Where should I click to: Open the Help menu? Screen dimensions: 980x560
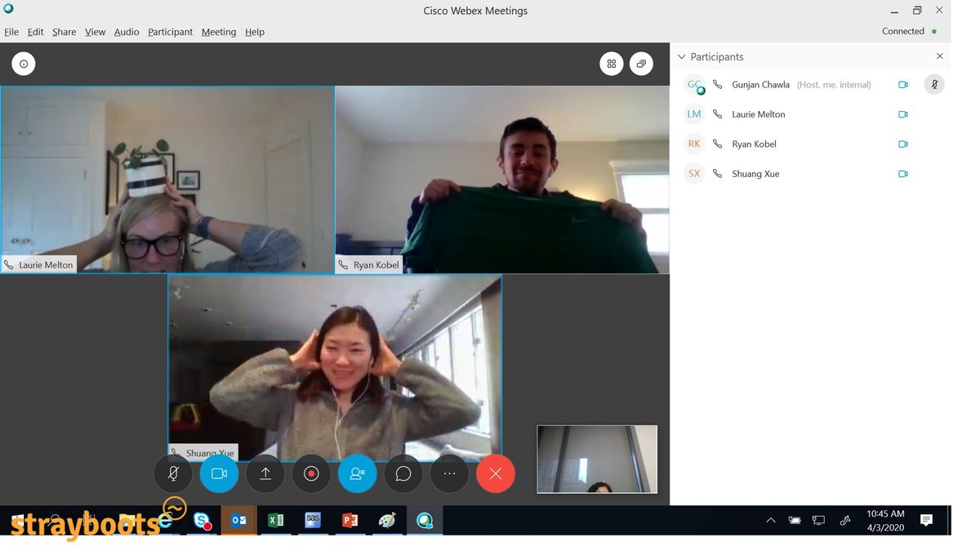[255, 32]
